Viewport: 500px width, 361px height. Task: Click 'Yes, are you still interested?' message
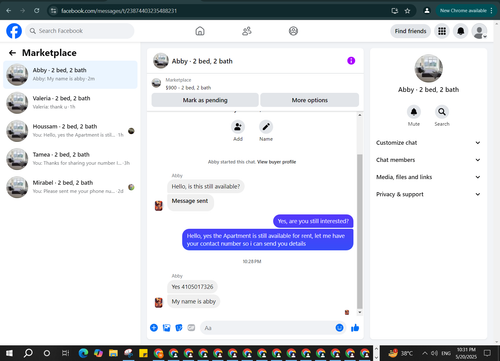point(313,221)
